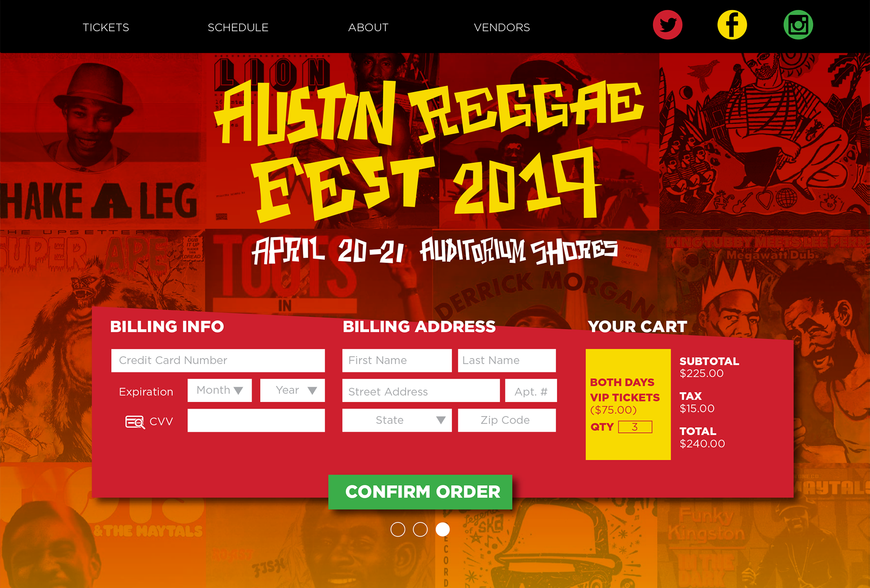Open the State dropdown
The width and height of the screenshot is (870, 588).
[x=397, y=420]
